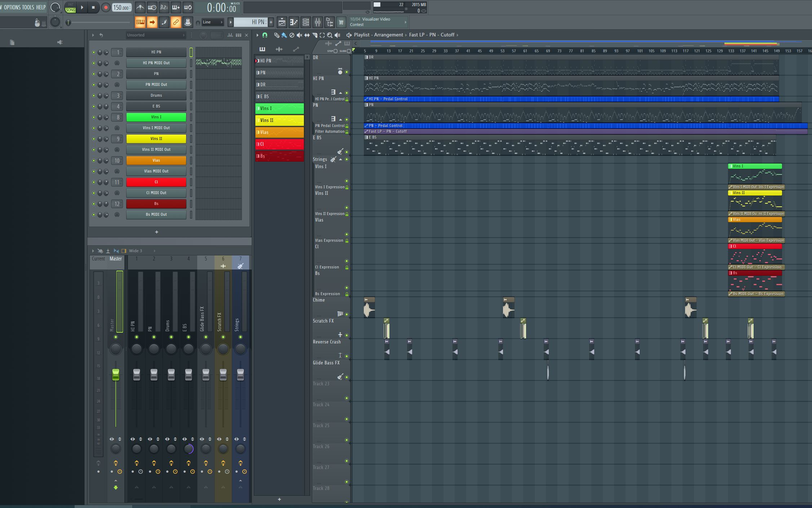
Task: Select the Zoom magnifier tool in playlist
Action: [330, 35]
